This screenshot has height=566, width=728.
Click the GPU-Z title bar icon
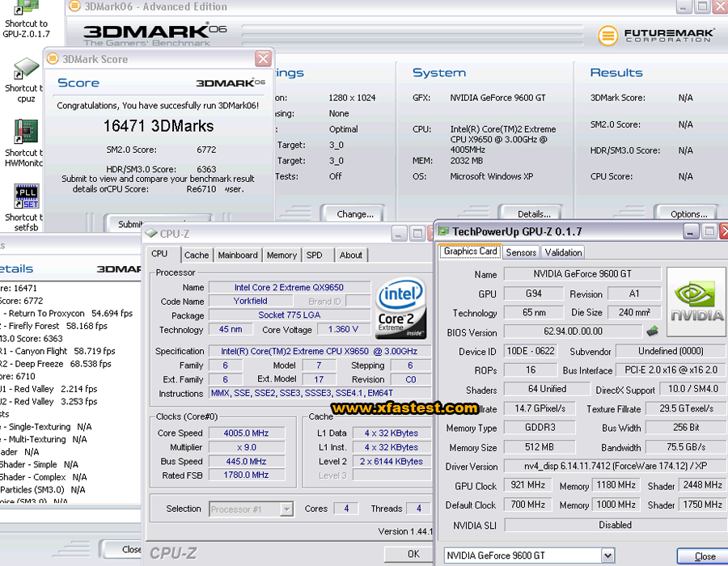pyautogui.click(x=443, y=231)
